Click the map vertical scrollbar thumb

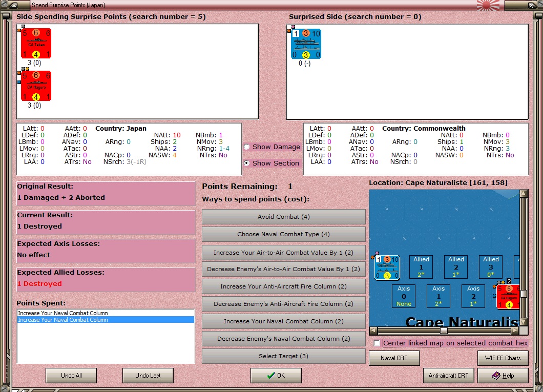coord(524,294)
